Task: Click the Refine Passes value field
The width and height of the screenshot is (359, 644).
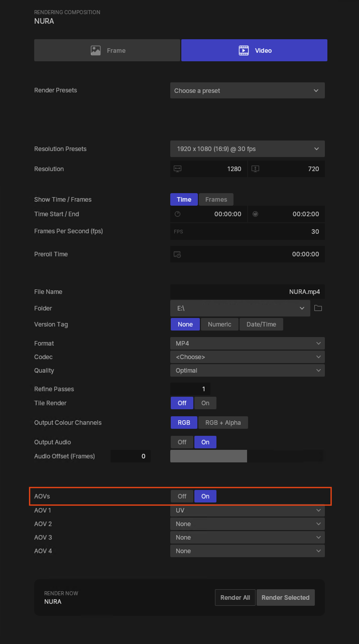Action: pos(190,389)
